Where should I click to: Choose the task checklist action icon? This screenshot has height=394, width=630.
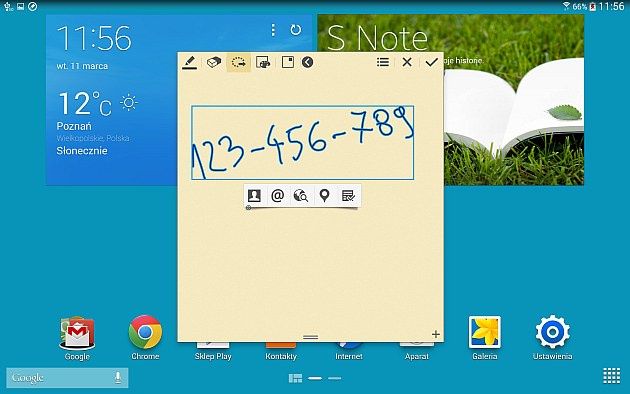tap(348, 196)
